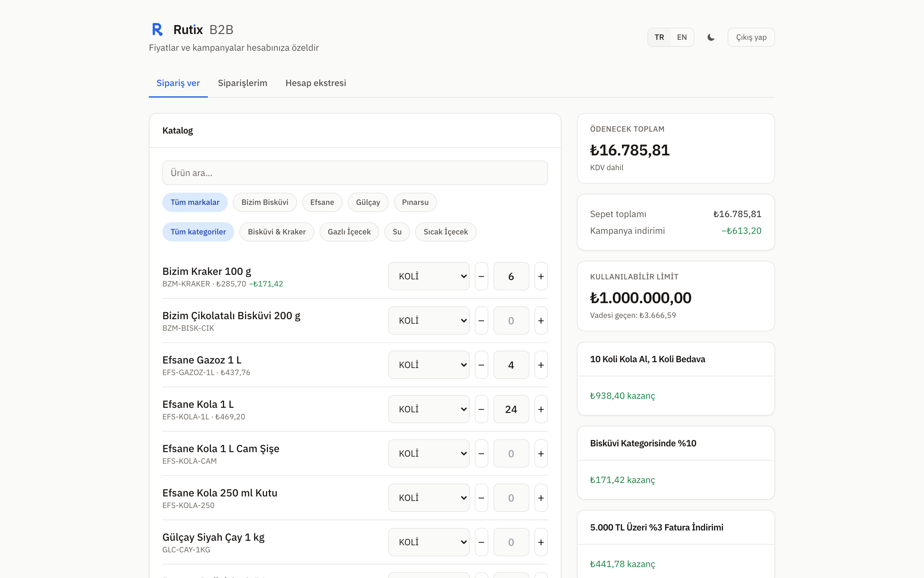Click quantity field for Bizim Kraker 100 g

[511, 276]
